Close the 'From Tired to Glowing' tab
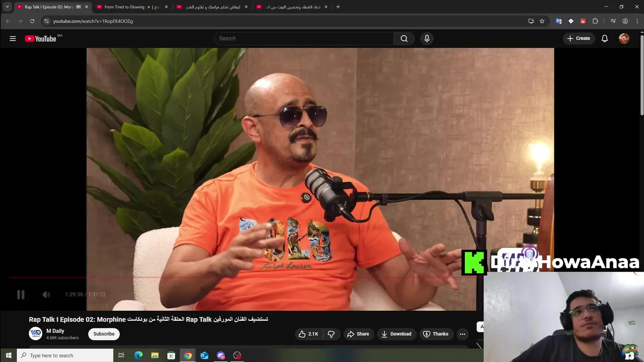 click(167, 7)
